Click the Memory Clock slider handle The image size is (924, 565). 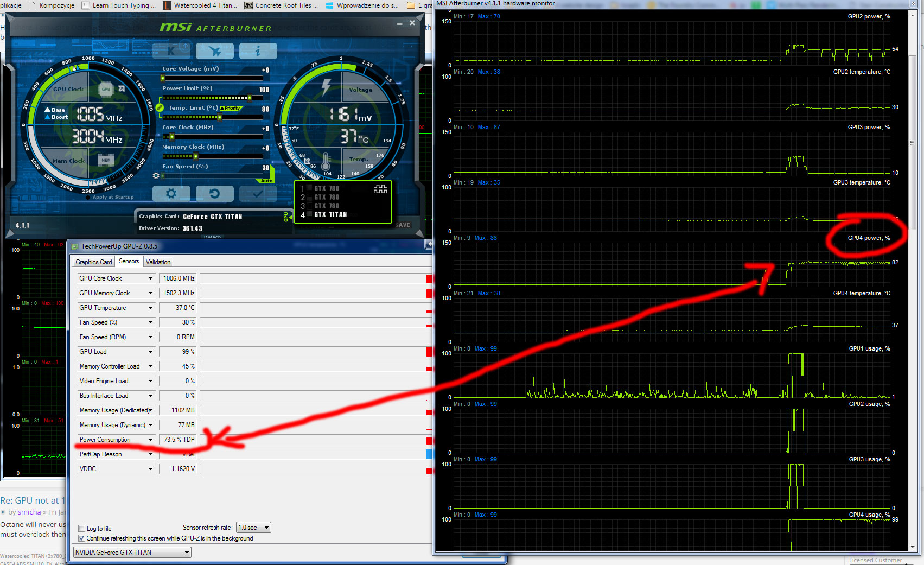coord(196,156)
